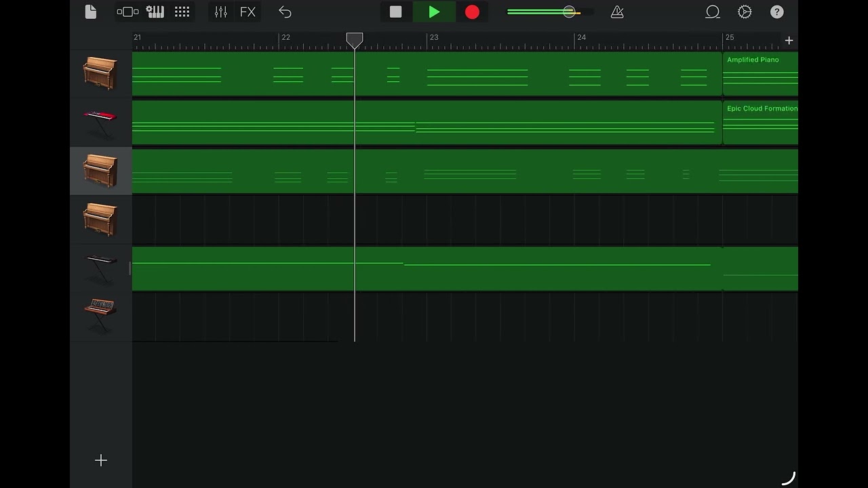868x488 pixels.
Task: Jump to bar 23 on ruler
Action: (x=434, y=37)
